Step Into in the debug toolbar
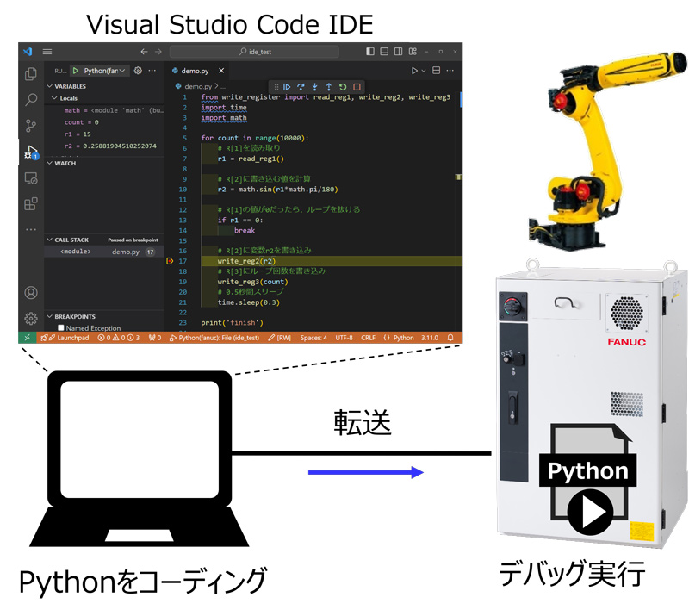Screen dimensions: 689x616 coord(314,87)
